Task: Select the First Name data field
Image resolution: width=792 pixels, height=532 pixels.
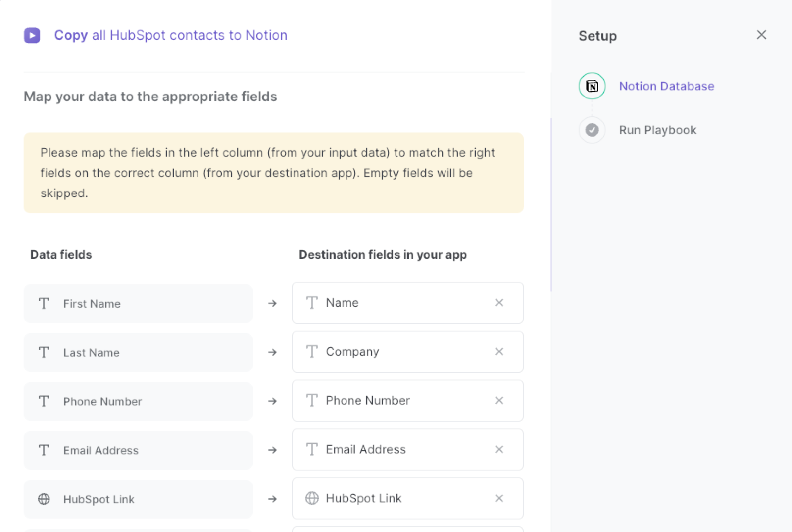Action: pyautogui.click(x=138, y=303)
